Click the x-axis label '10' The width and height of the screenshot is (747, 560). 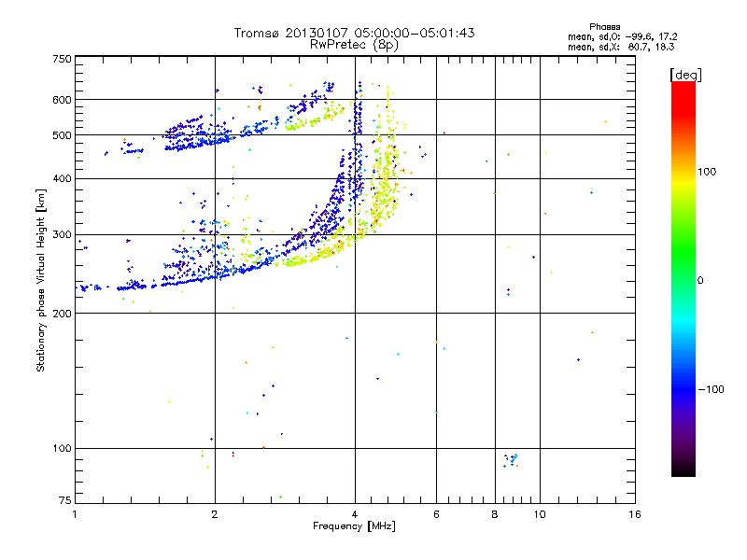pos(540,514)
